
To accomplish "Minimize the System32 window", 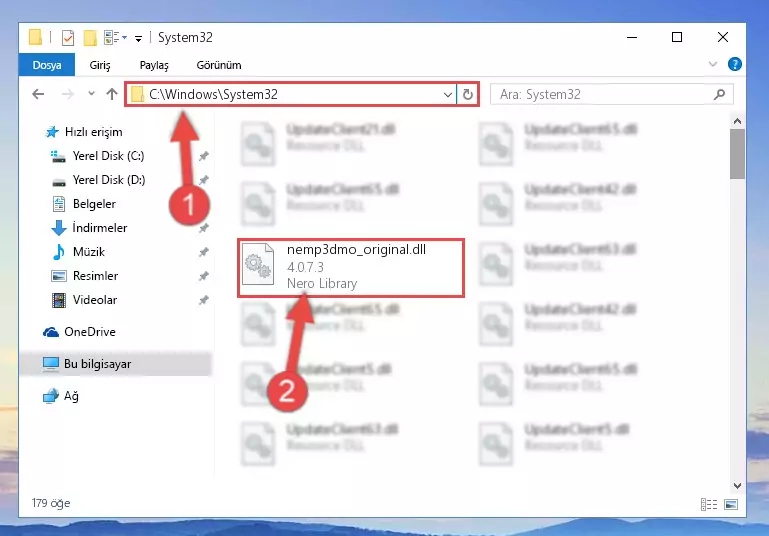I will [632, 37].
